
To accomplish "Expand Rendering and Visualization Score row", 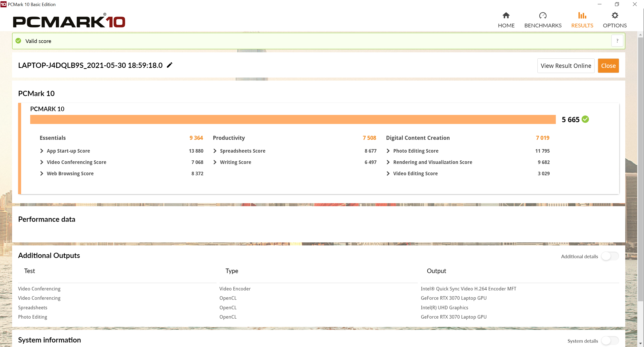I will tap(388, 162).
